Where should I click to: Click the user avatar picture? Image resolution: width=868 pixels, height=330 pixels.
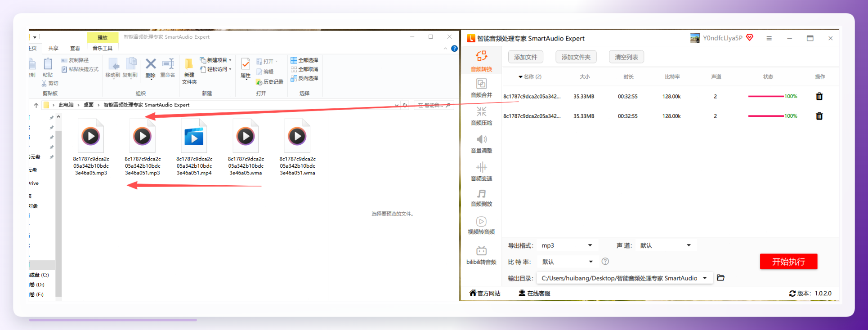click(x=695, y=38)
